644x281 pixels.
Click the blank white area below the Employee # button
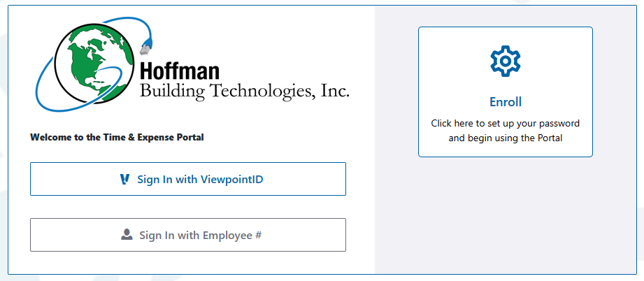188,263
